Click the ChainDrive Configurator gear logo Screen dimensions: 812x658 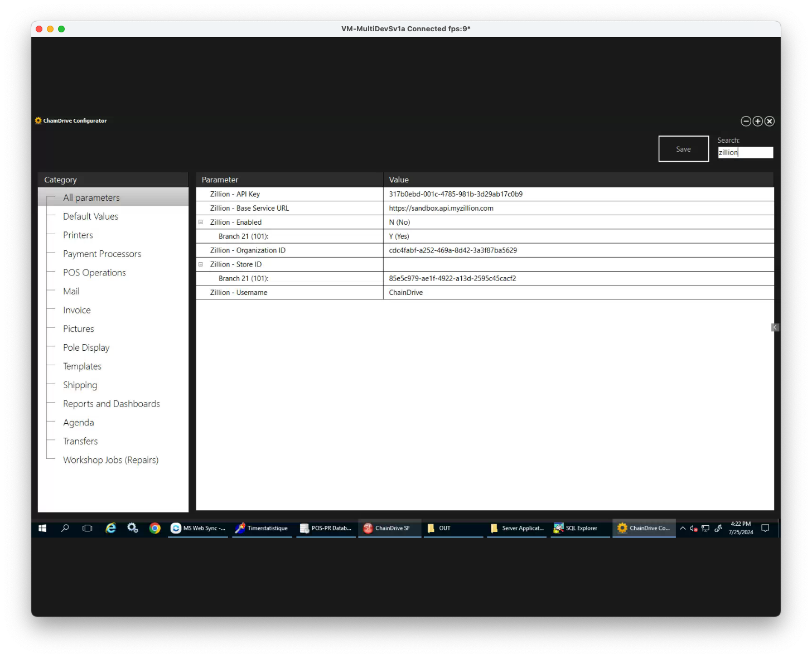(38, 120)
